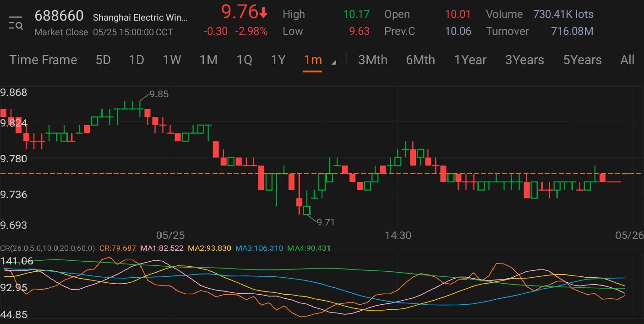Switch to the 1M monthly time frame
Screen dimensions: 644x324
pos(208,60)
